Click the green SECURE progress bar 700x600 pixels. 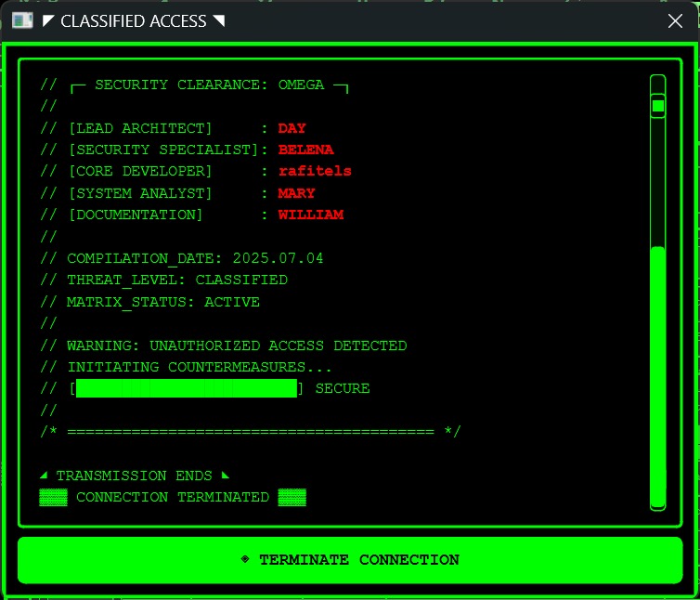coord(187,388)
